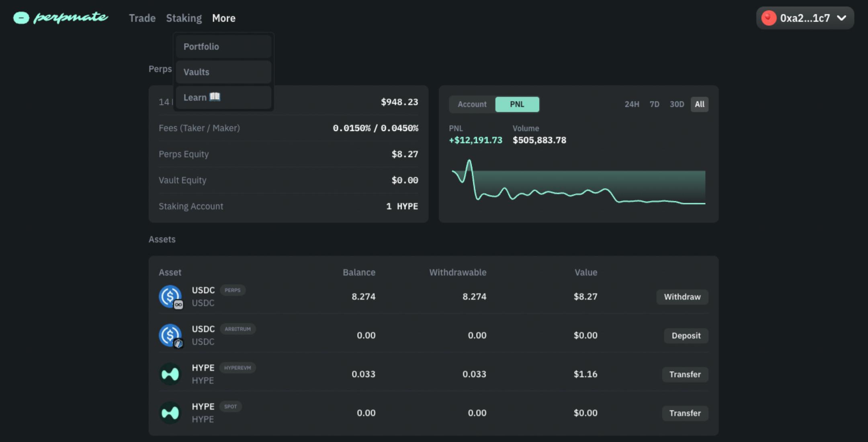Image resolution: width=868 pixels, height=442 pixels.
Task: Set chart range to 24H
Action: pyautogui.click(x=632, y=104)
